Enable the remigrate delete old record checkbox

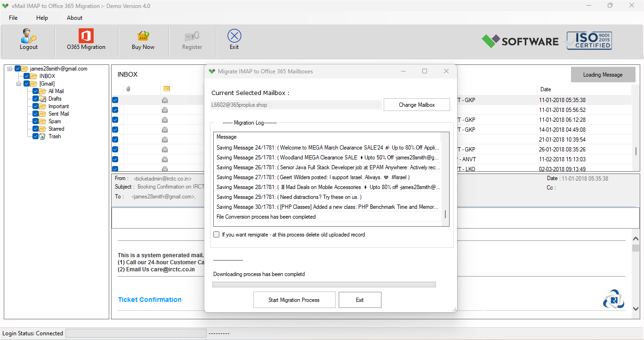217,235
